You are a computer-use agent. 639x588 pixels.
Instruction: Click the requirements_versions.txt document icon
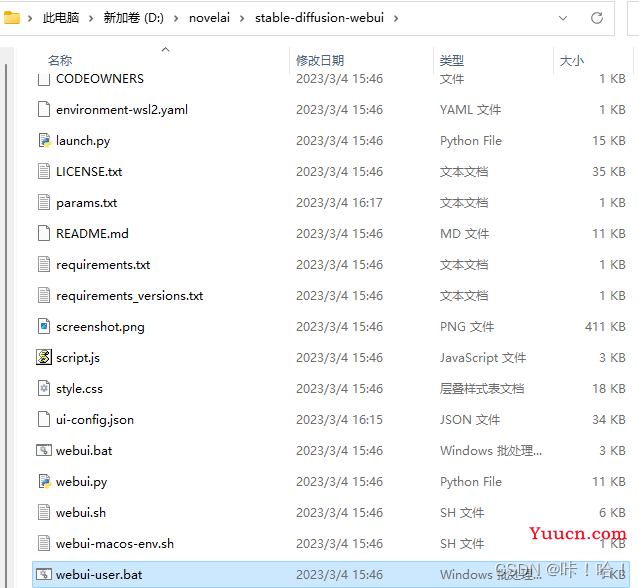[x=44, y=295]
